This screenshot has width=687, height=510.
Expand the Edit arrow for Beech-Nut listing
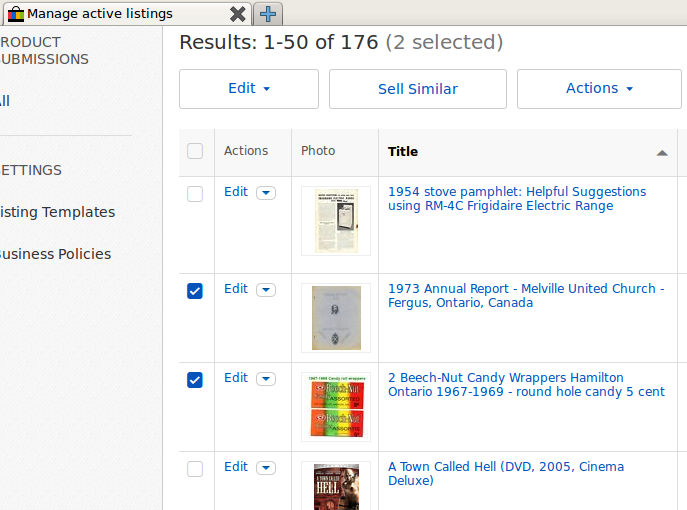[265, 379]
